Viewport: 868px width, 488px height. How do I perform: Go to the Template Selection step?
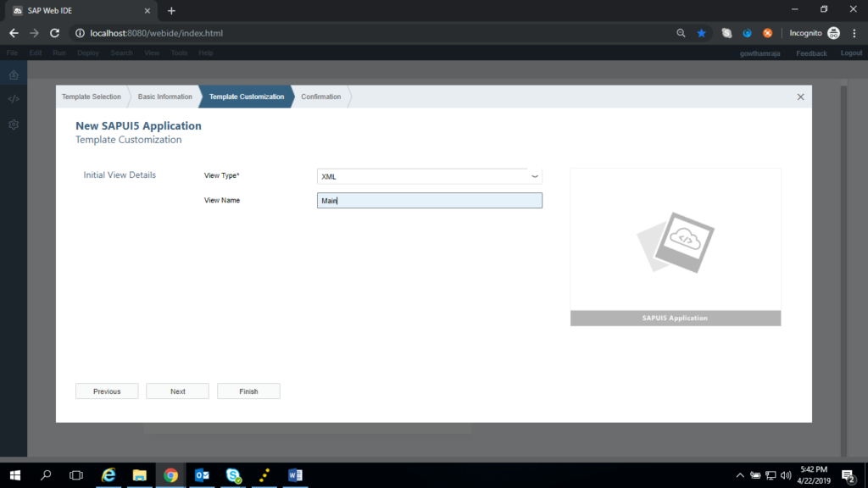(92, 97)
